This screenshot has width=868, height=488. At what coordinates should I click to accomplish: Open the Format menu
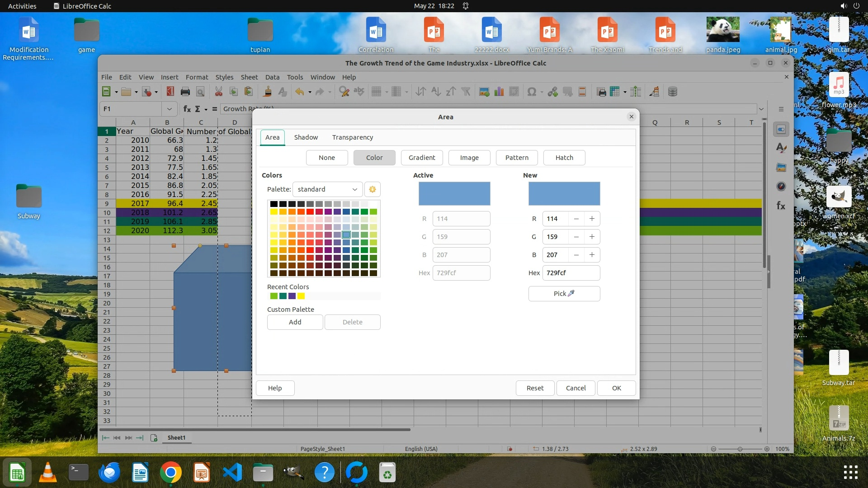(x=197, y=77)
